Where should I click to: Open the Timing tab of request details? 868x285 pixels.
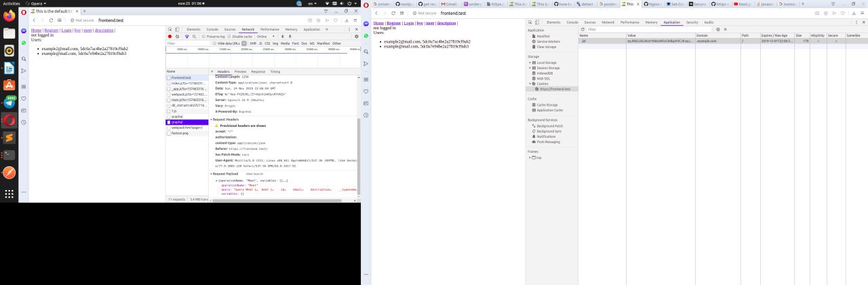[x=275, y=71]
